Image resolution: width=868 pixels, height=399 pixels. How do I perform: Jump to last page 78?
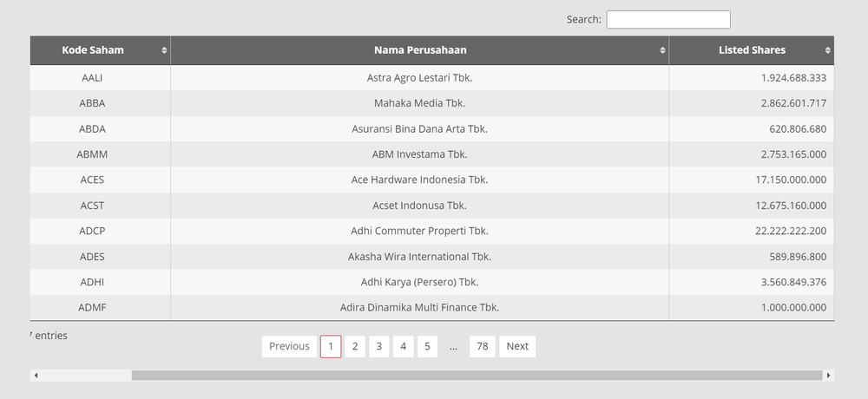point(482,346)
